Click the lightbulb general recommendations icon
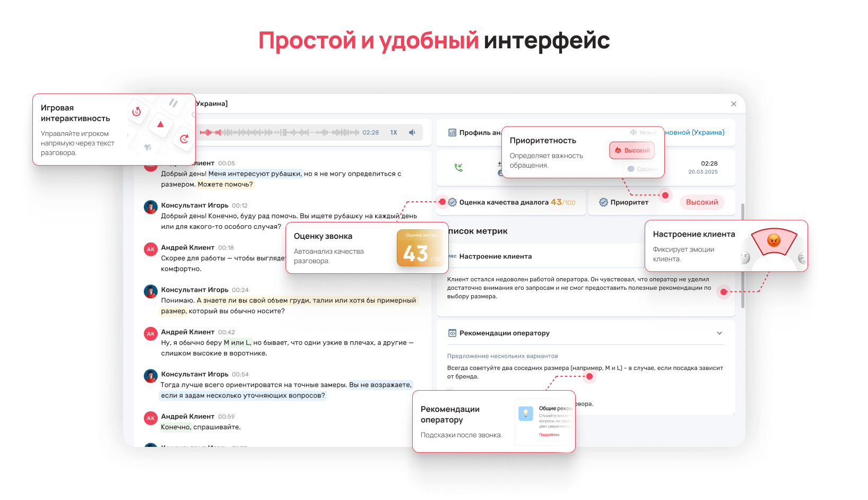The image size is (868, 500). pyautogui.click(x=525, y=413)
